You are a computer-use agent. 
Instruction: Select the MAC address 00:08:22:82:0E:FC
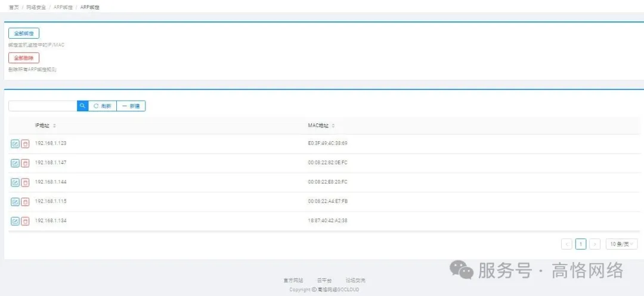pyautogui.click(x=328, y=163)
